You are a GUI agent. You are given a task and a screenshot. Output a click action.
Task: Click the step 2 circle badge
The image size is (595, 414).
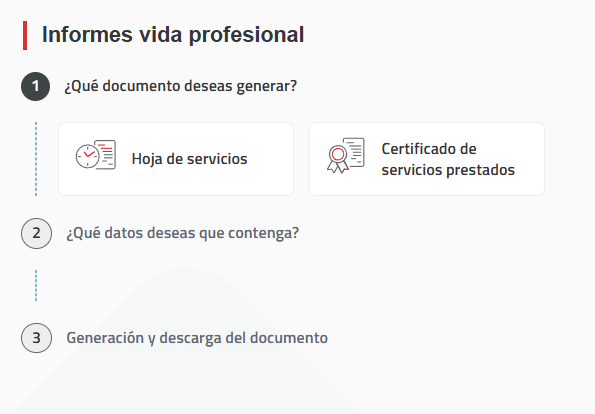[36, 233]
